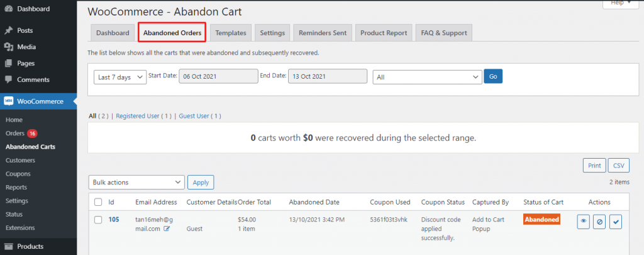Check the checkbox for order 105
This screenshot has width=644, height=255.
click(98, 220)
